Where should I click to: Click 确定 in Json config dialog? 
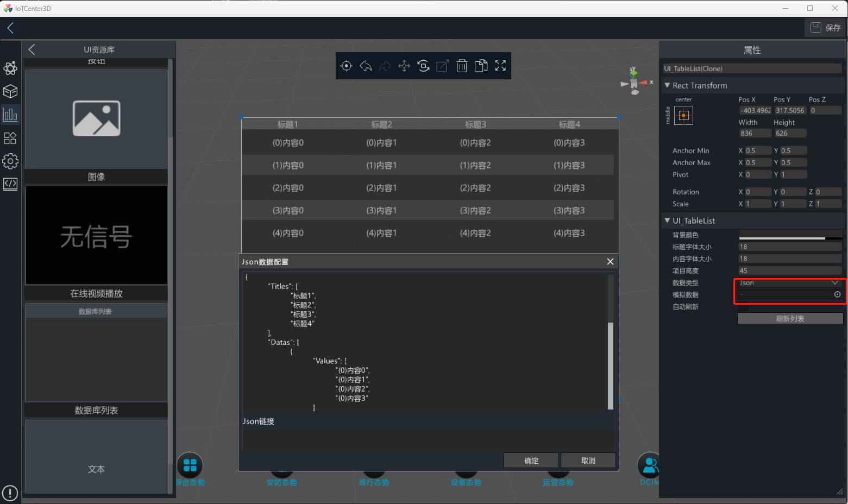pos(531,461)
